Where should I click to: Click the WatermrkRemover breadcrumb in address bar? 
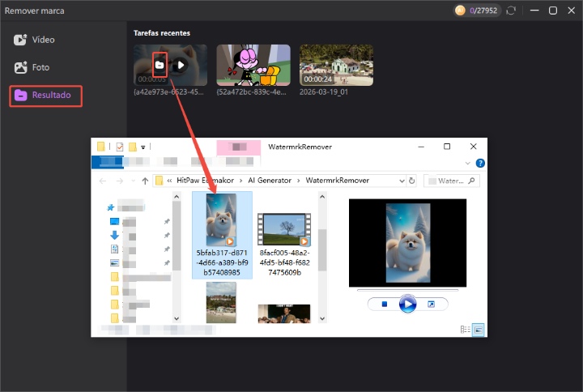[x=337, y=181]
